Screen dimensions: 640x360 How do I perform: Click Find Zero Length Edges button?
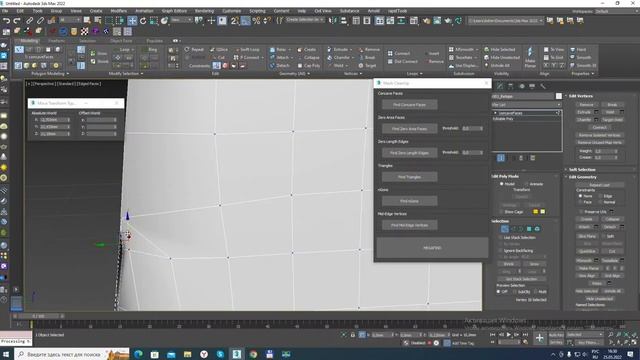click(409, 153)
